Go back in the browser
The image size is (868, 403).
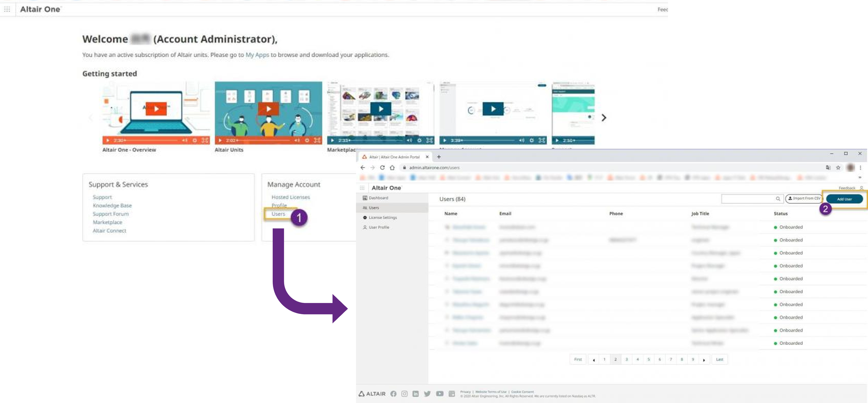point(363,167)
